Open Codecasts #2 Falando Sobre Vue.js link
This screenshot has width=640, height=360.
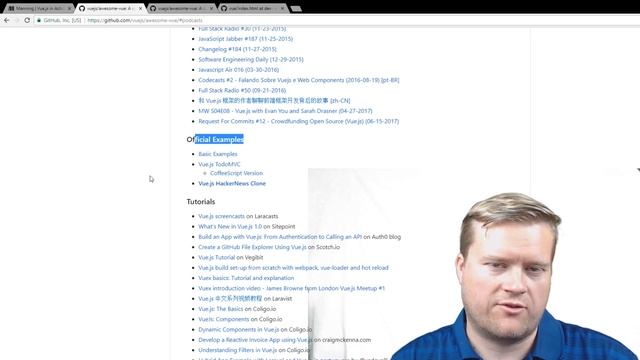298,80
